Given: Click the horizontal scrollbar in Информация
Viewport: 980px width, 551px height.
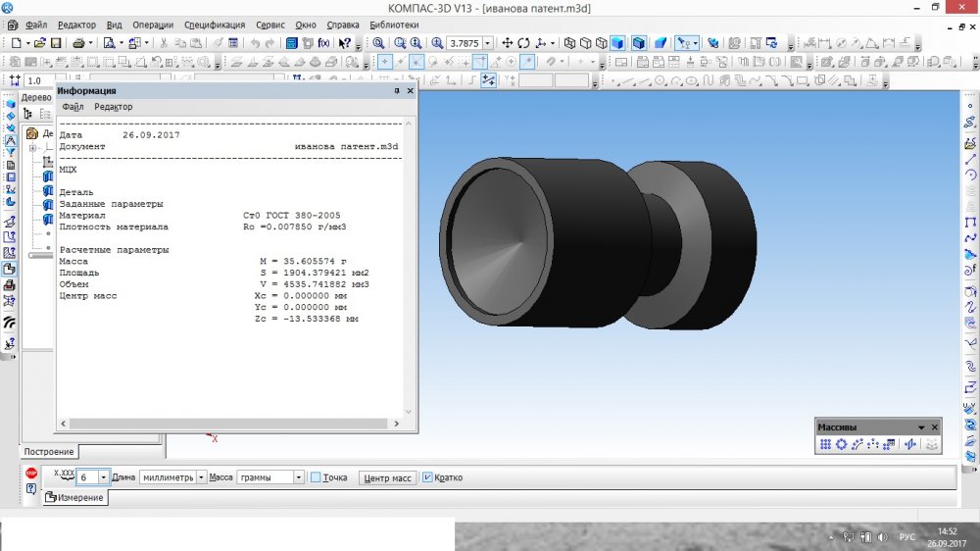Looking at the screenshot, I should point(229,424).
